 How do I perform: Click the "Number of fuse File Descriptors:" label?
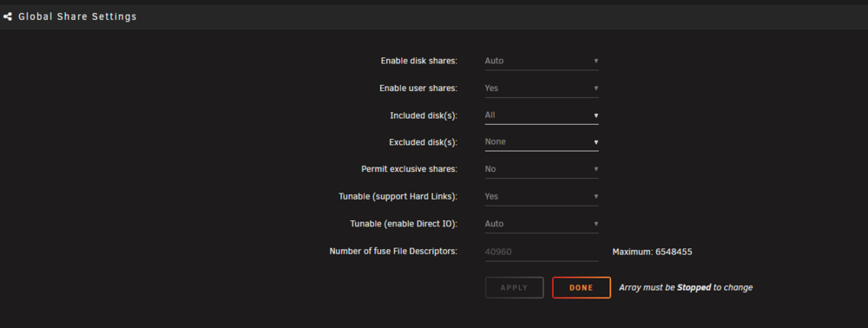(393, 251)
